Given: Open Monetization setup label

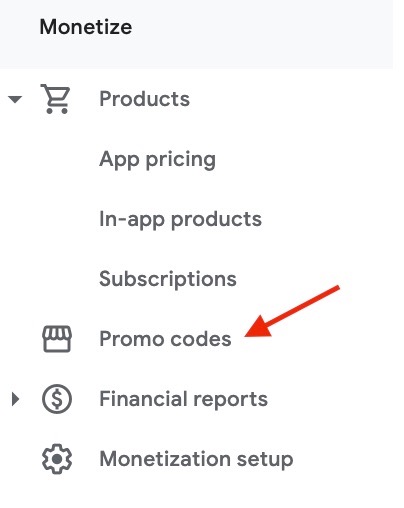Looking at the screenshot, I should [196, 459].
